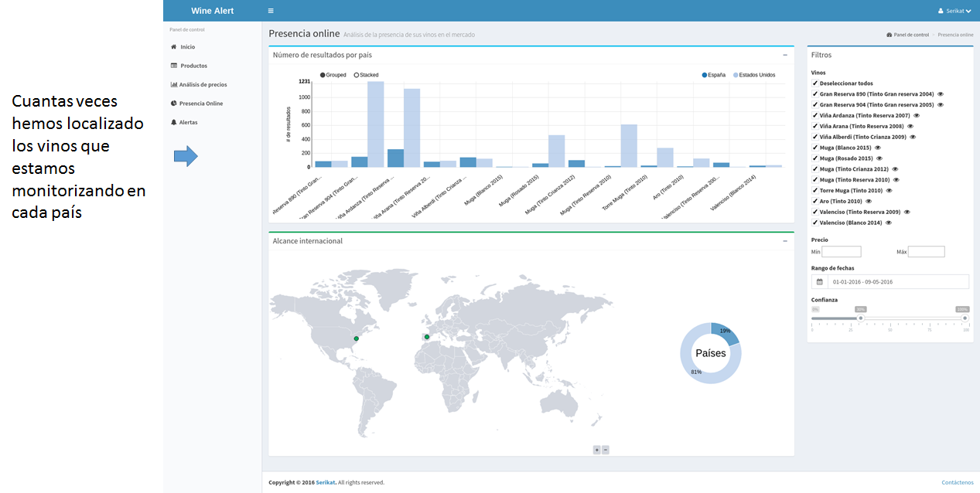Collapse the Alcance internacional panel
Viewport: 980px width, 493px height.
pos(785,241)
